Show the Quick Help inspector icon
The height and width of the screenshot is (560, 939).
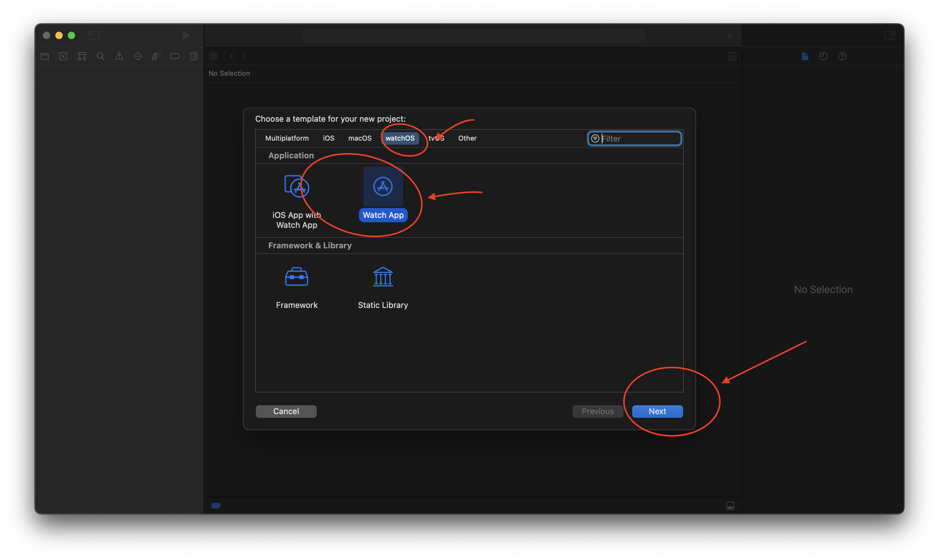pos(842,56)
